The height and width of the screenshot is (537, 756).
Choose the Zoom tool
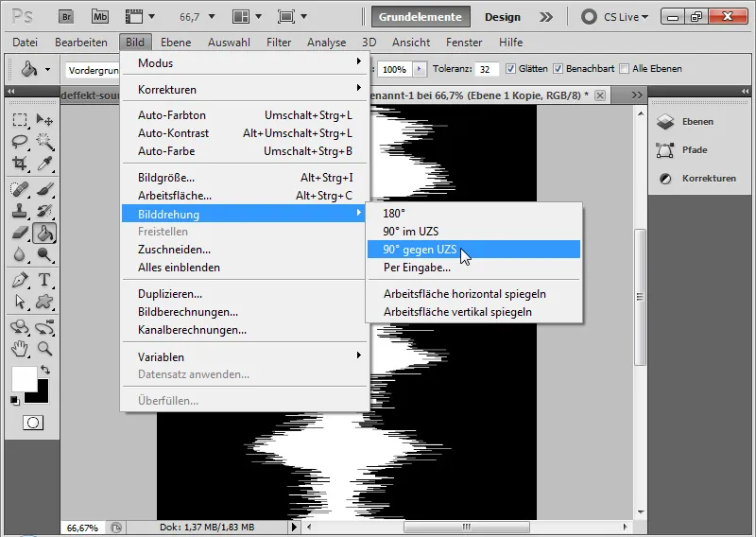click(44, 348)
